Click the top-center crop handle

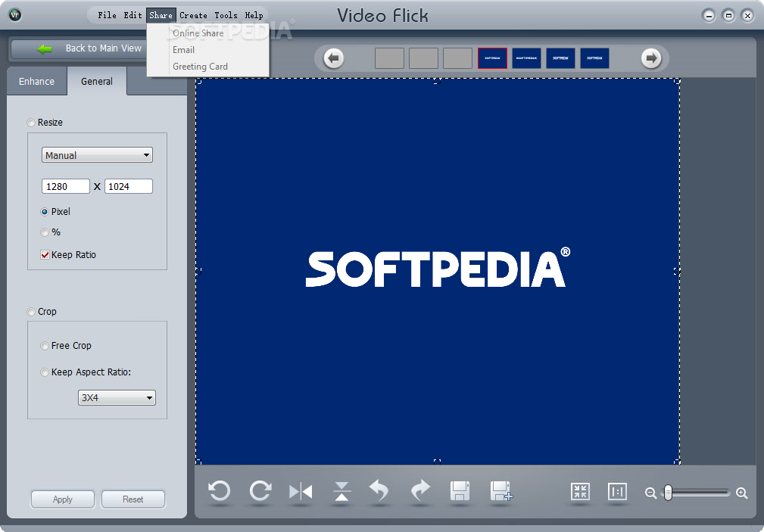(437, 82)
